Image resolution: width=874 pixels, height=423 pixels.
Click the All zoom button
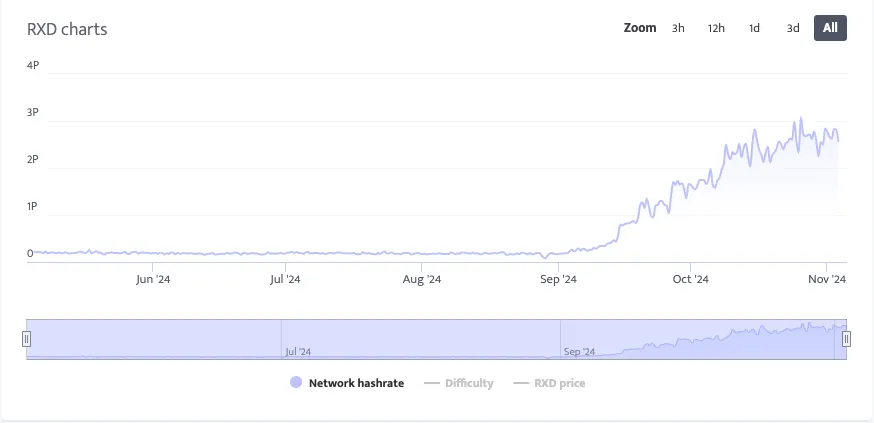830,28
